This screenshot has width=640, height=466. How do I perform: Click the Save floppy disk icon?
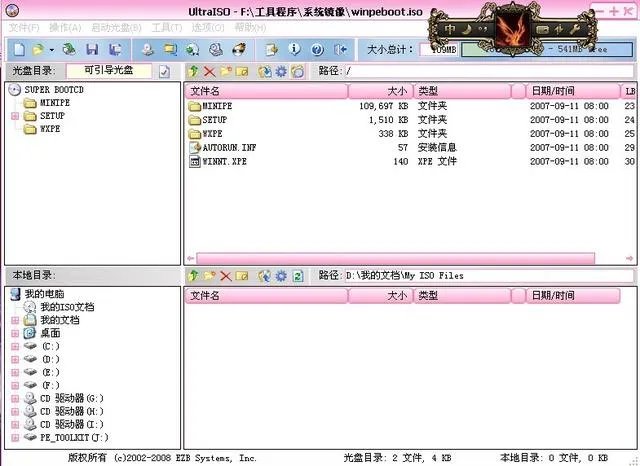(x=92, y=48)
